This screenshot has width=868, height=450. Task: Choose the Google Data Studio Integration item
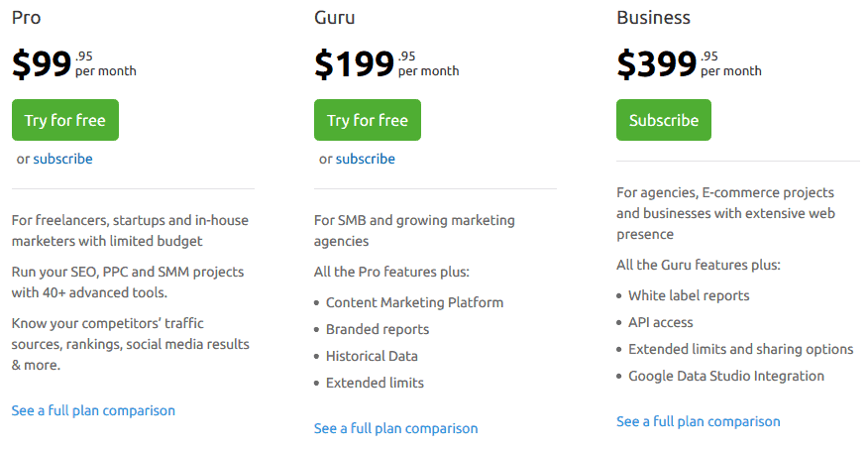[x=726, y=376]
